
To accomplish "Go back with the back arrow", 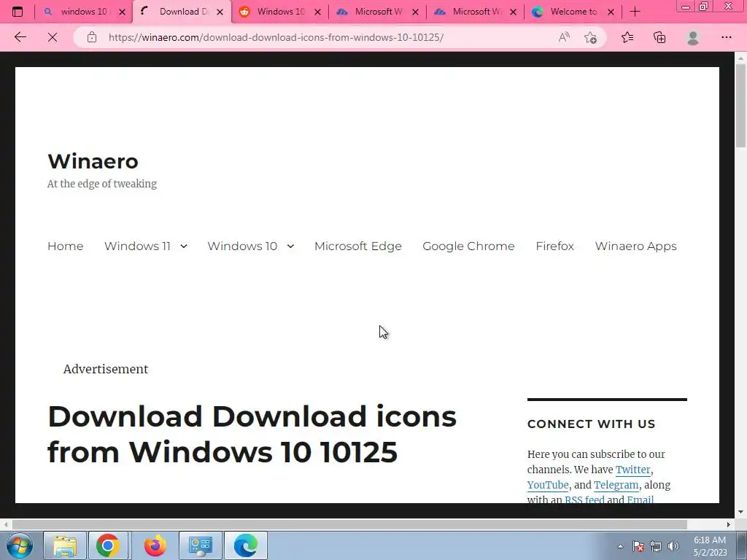I will pos(20,37).
